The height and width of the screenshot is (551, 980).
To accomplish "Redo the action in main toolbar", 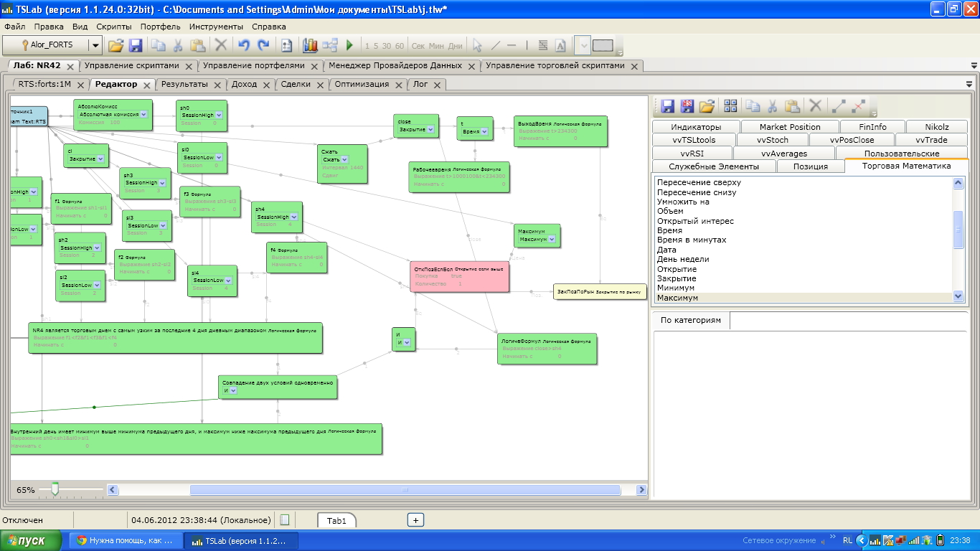I will click(x=263, y=45).
